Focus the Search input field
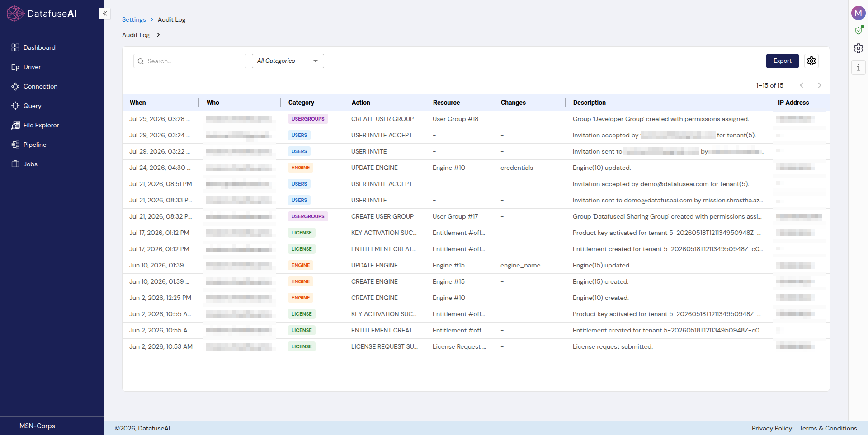 click(x=190, y=61)
